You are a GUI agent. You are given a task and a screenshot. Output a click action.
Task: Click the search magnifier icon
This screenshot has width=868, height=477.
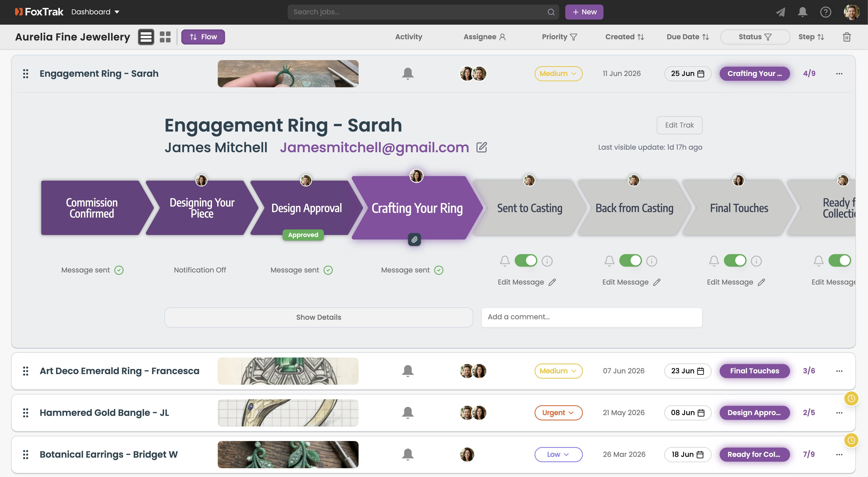tap(551, 12)
